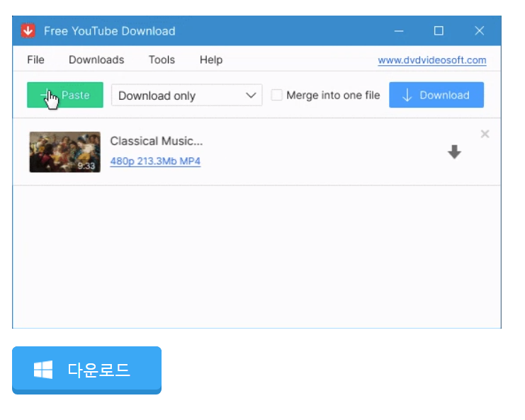
Task: Open the File menu
Action: click(x=35, y=60)
